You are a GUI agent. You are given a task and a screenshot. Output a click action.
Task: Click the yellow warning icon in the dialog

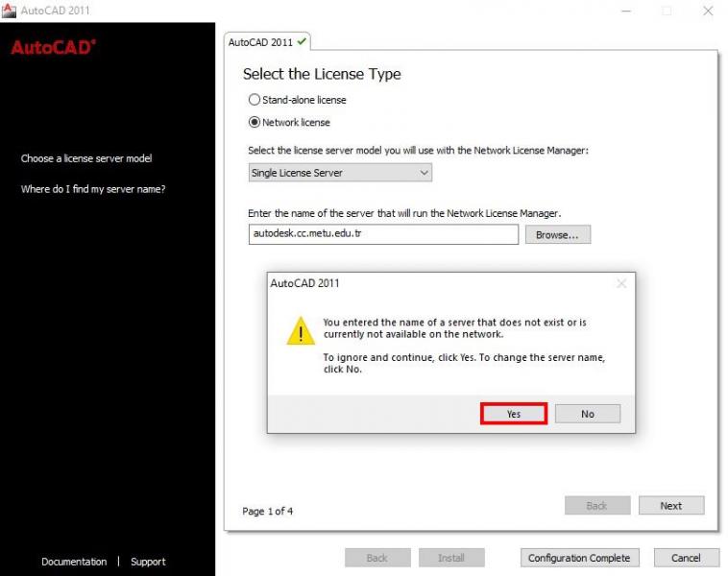click(x=301, y=330)
